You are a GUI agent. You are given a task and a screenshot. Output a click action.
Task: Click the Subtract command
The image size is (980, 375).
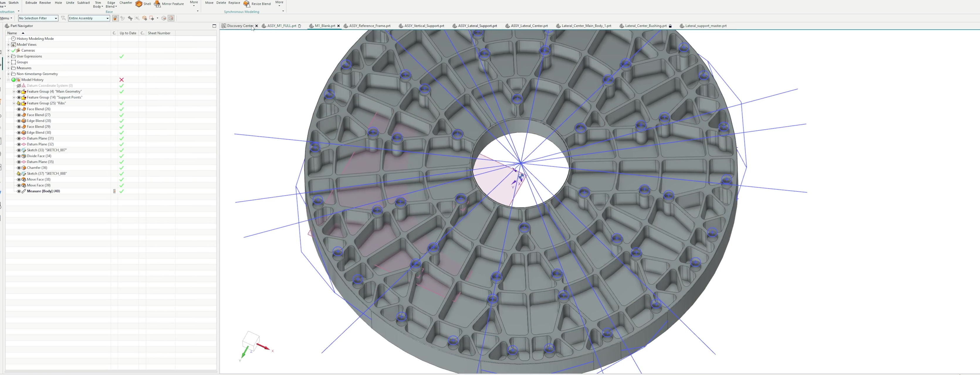(x=83, y=3)
